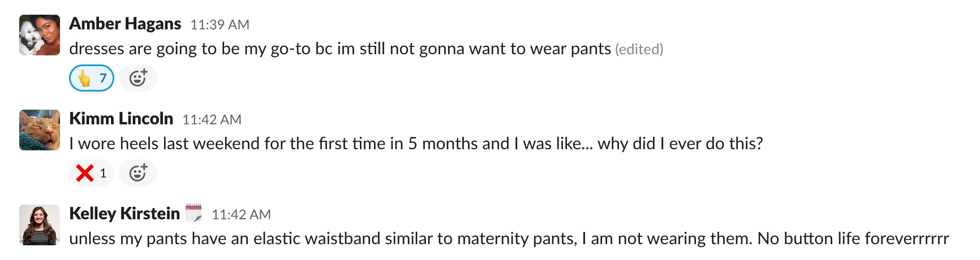Open the 11:39 AM timestamp link

(x=220, y=25)
